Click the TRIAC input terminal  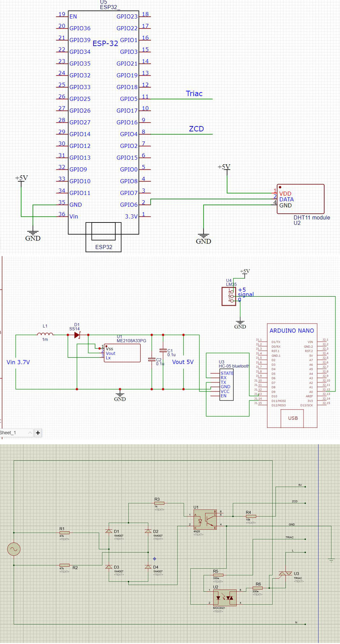305,539
